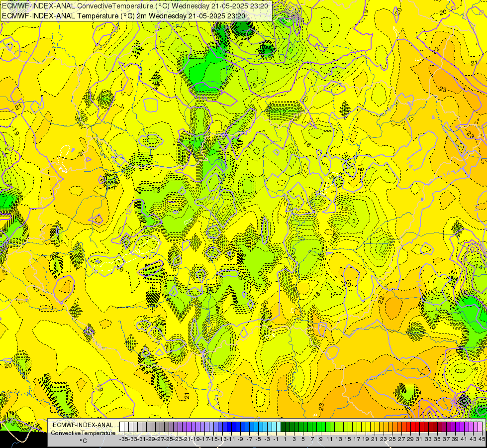This screenshot has height=448, width=487.
Task: Click the legend tick value -9
Action: click(240, 440)
